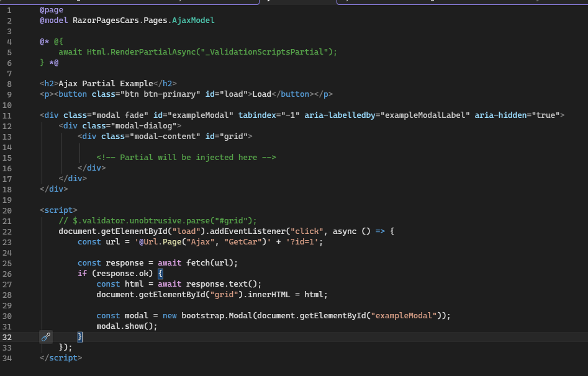Click the highlighted closing brace on line 32
Image resolution: width=588 pixels, height=376 pixels.
[80, 337]
